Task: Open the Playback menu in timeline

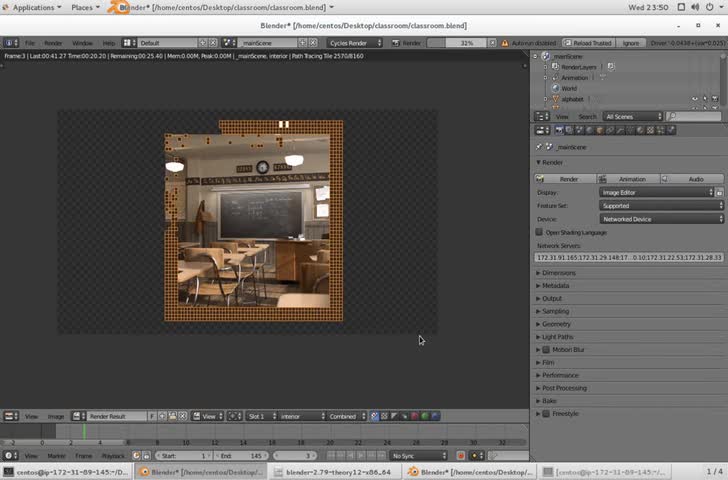Action: (113, 456)
